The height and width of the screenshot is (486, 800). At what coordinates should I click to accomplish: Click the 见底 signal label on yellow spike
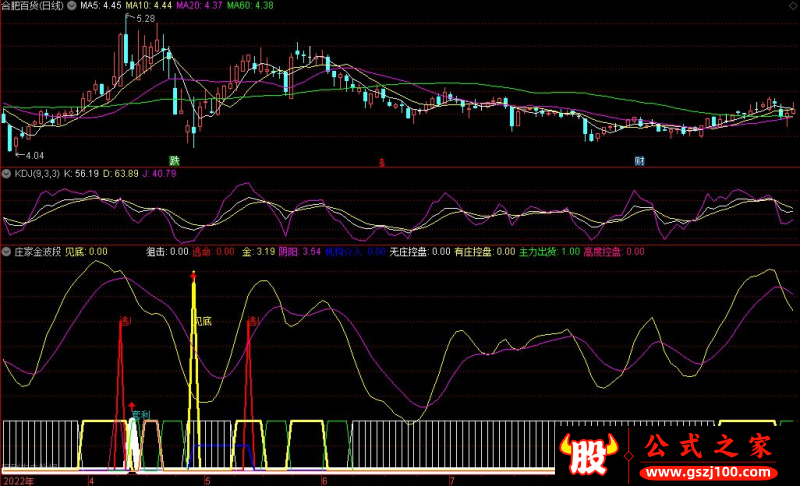tap(203, 322)
